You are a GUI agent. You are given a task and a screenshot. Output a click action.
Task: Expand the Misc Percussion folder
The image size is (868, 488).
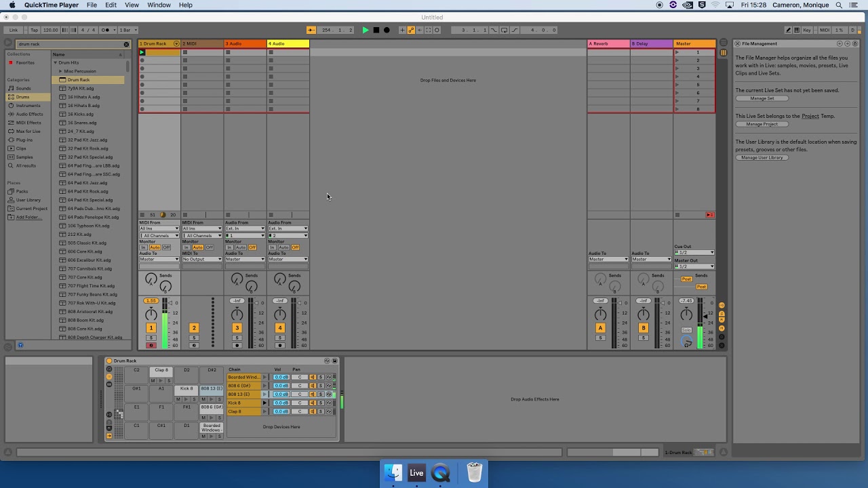pyautogui.click(x=60, y=71)
